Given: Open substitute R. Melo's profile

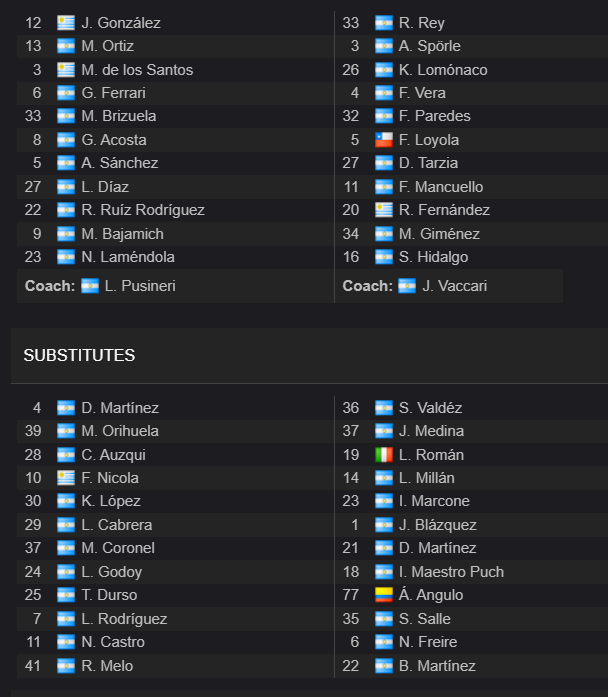Looking at the screenshot, I should [x=107, y=666].
